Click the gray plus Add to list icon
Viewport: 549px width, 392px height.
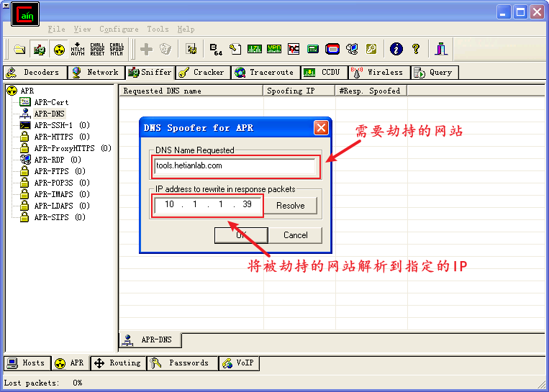[146, 49]
